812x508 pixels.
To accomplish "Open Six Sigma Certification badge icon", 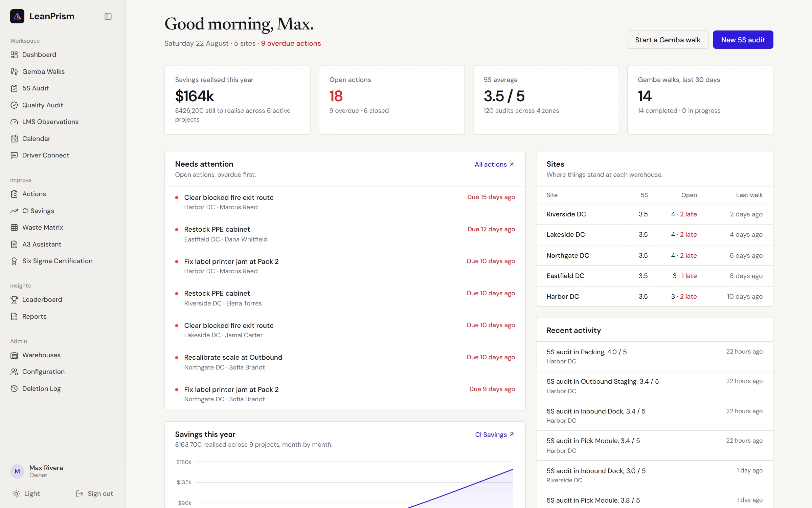I will click(14, 261).
